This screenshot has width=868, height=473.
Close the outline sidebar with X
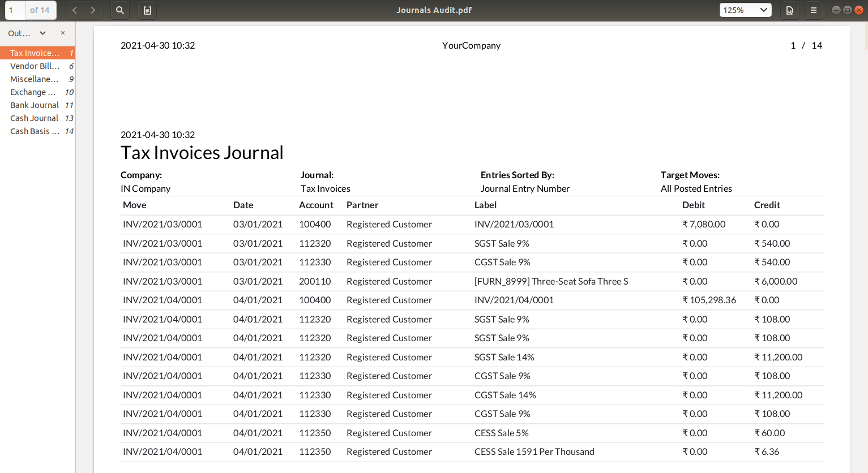click(x=63, y=33)
